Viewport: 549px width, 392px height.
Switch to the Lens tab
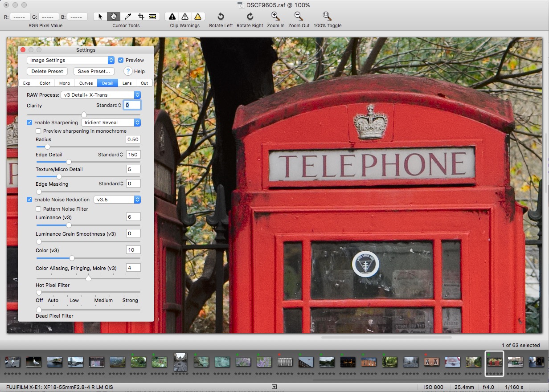click(x=127, y=83)
